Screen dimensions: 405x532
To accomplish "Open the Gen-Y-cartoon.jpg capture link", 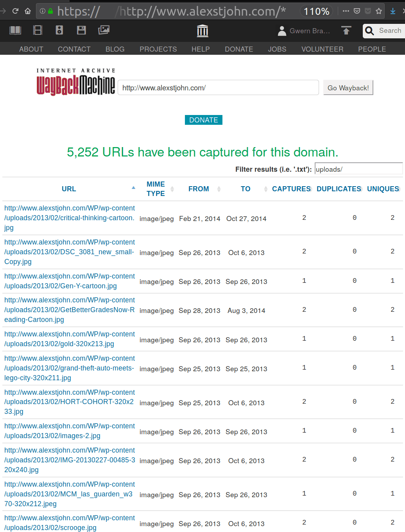I will [70, 281].
